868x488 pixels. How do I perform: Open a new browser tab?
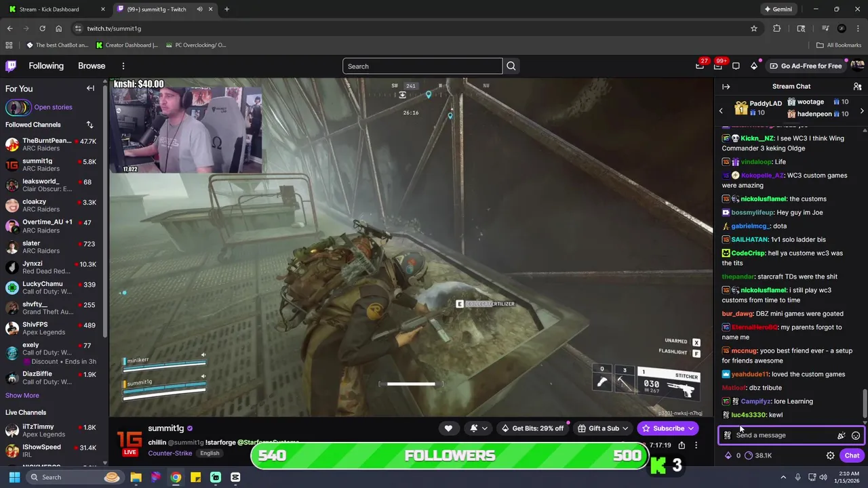tap(226, 9)
